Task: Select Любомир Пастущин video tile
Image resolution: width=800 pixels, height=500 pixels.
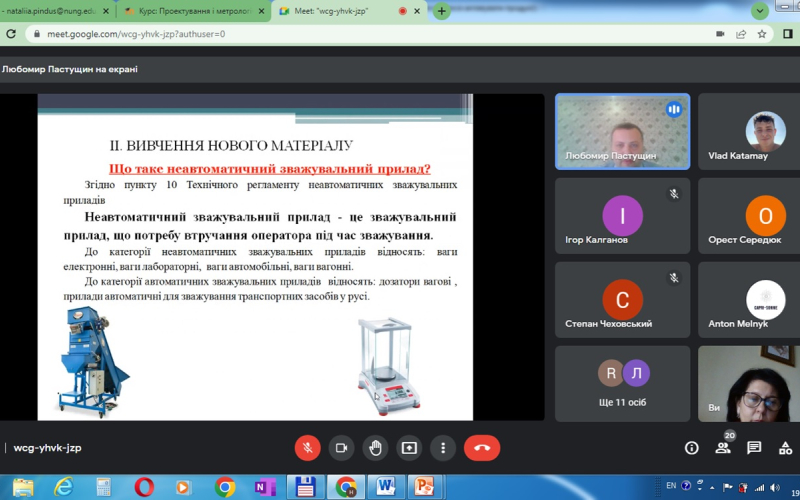Action: tap(622, 131)
